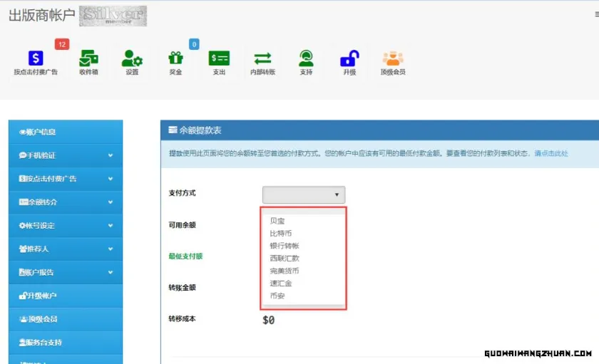Image resolution: width=599 pixels, height=364 pixels.
Task: Open 顶级会员 in the sidebar
Action: (x=66, y=319)
